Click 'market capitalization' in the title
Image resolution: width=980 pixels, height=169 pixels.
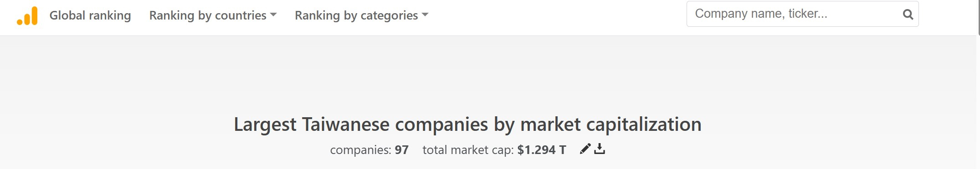coord(611,124)
